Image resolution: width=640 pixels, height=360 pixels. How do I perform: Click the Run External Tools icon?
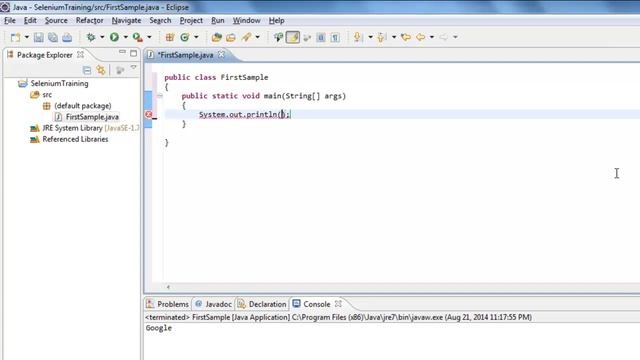tap(138, 38)
